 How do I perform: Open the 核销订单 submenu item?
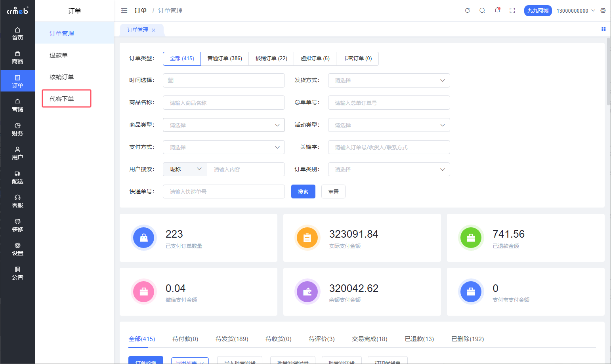(74, 77)
